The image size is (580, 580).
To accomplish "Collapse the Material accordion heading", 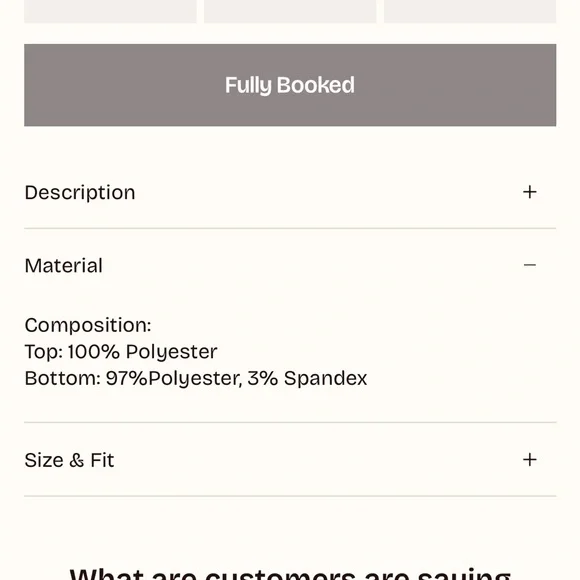I will coord(64,266).
